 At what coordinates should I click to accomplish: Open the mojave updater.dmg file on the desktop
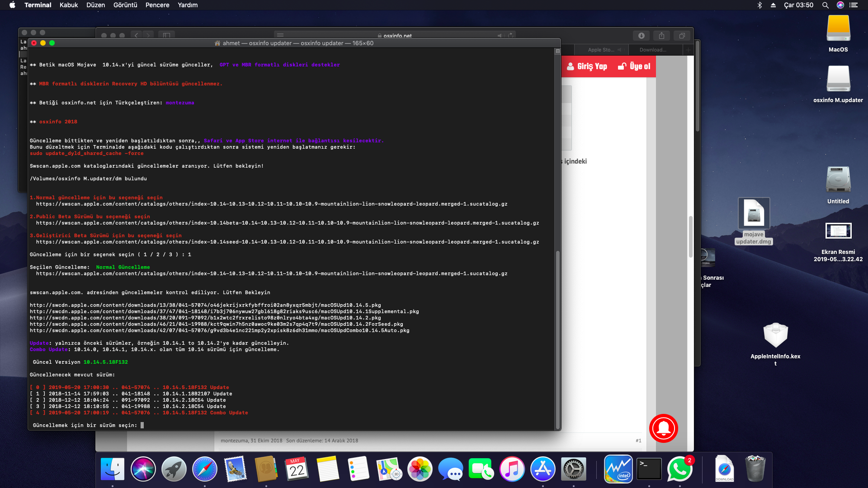(x=753, y=213)
